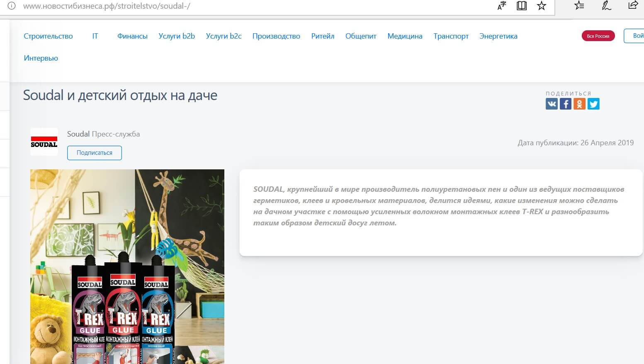Share article on Twitter
This screenshot has width=644, height=364.
coord(593,104)
